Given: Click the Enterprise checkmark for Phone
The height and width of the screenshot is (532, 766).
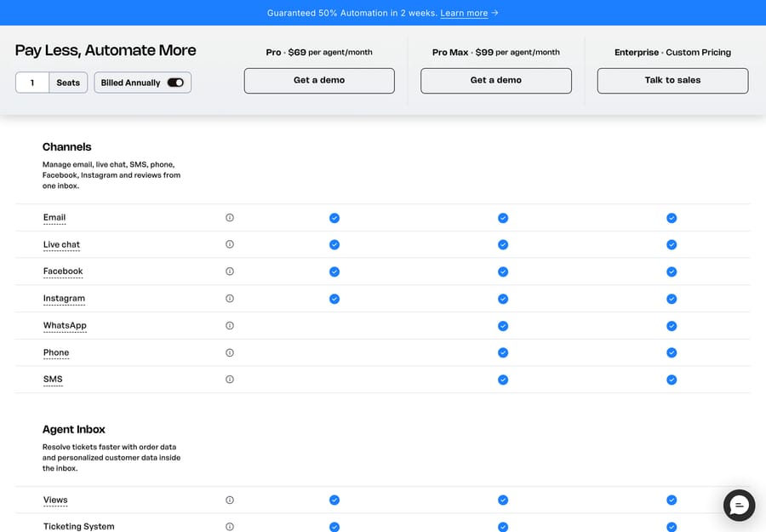Looking at the screenshot, I should [672, 352].
